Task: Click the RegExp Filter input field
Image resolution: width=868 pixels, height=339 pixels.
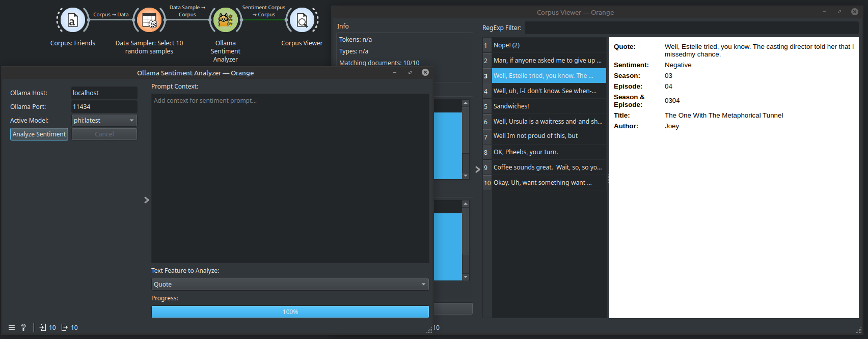Action: pos(692,28)
